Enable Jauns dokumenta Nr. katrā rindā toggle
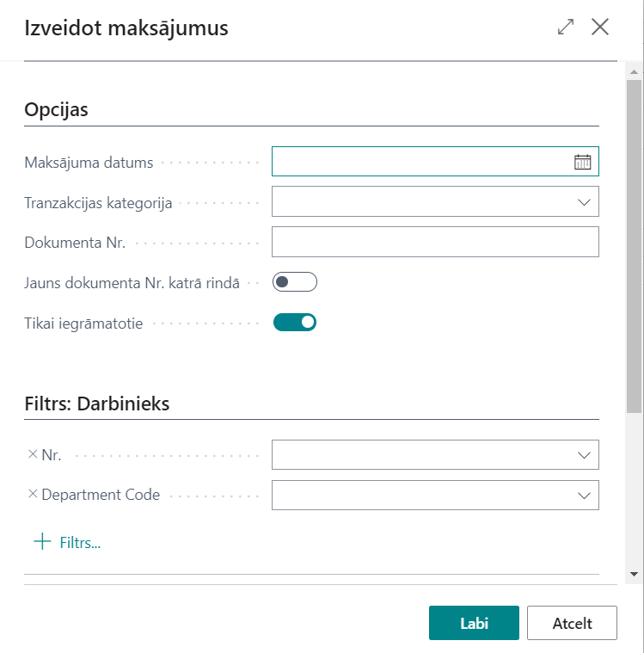Screen dimensions: 644x653 [x=294, y=282]
